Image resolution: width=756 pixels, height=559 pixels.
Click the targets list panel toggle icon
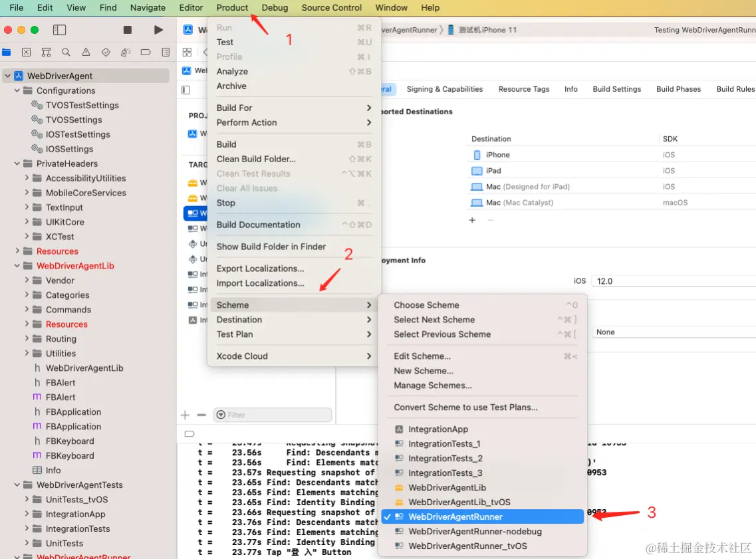coord(186,90)
